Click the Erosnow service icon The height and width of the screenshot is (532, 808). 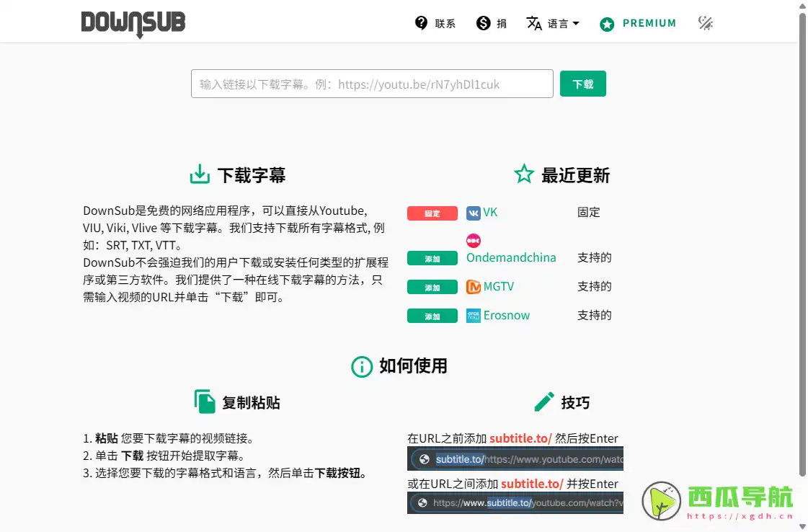pos(474,315)
